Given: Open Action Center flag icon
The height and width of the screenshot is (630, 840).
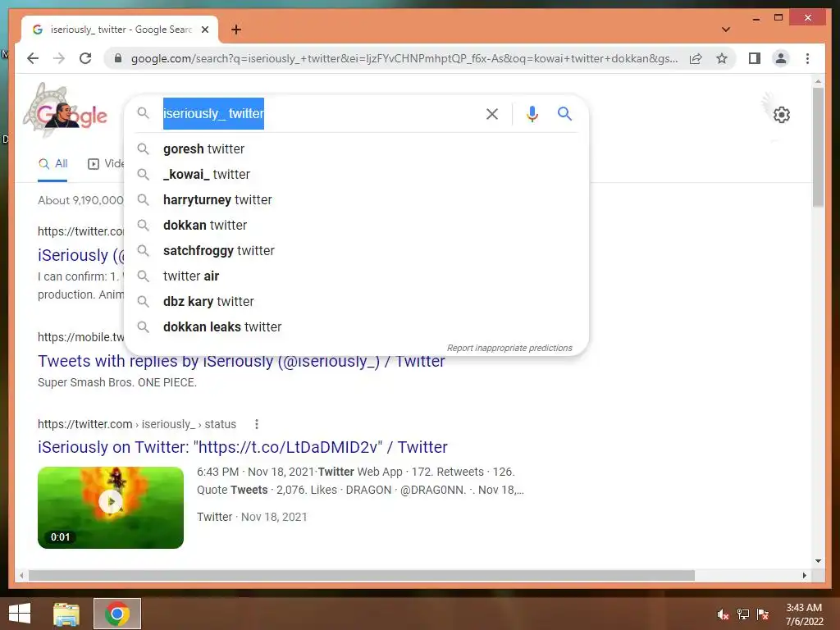Looking at the screenshot, I should pyautogui.click(x=763, y=614).
